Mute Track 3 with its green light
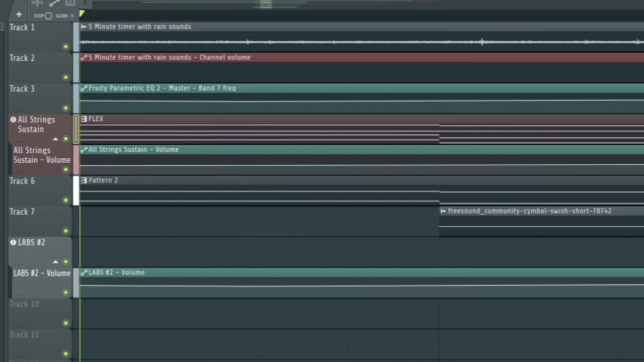 (65, 108)
